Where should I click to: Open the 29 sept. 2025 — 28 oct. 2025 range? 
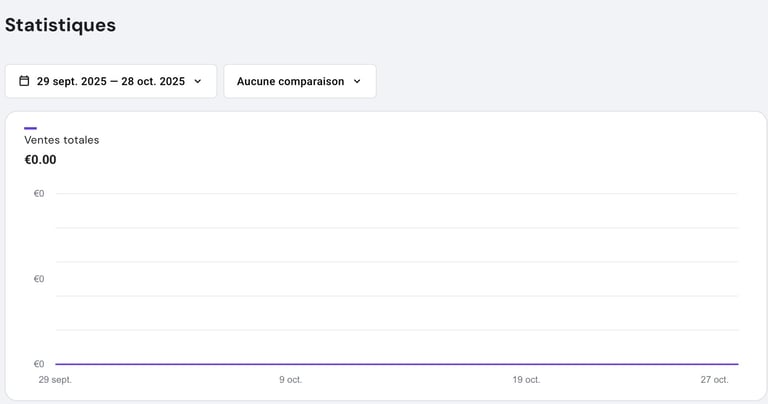click(110, 81)
